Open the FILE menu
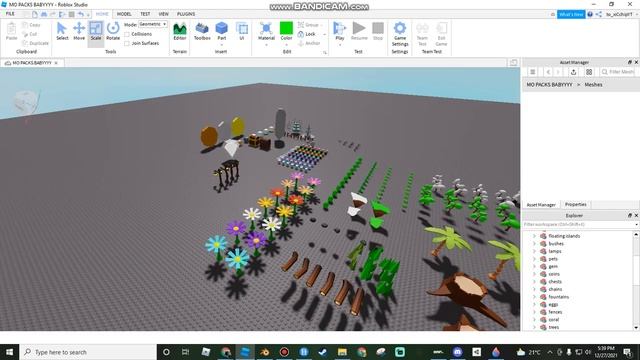The height and width of the screenshot is (360, 640). [10, 14]
